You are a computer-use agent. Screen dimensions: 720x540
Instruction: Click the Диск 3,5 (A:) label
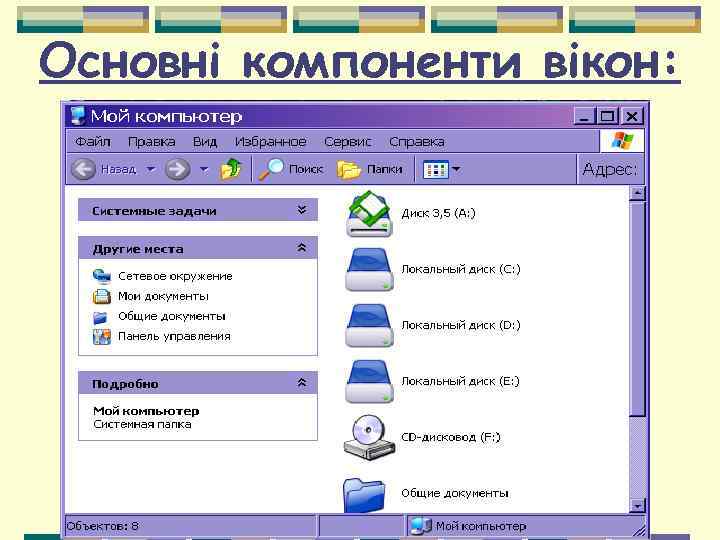point(439,213)
